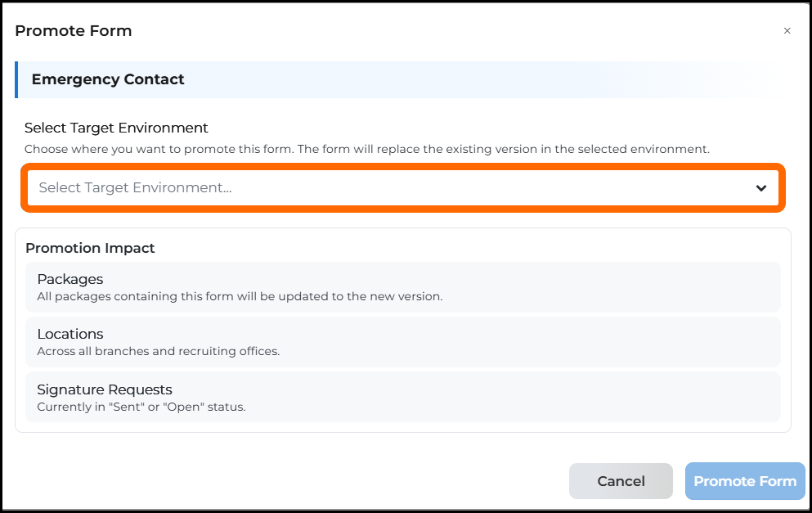812x513 pixels.
Task: Click the 'Currently in Sent or Open status' text
Action: (x=141, y=407)
